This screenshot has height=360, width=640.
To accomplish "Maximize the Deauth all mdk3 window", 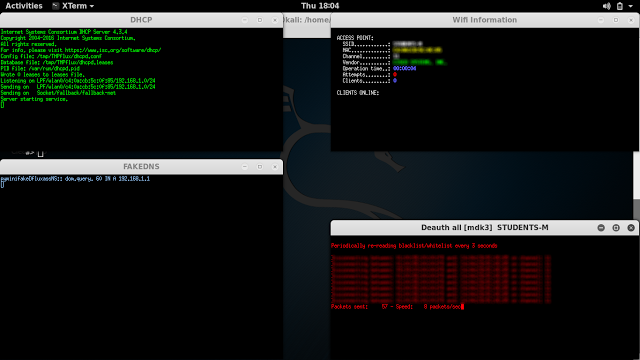I will click(x=616, y=228).
